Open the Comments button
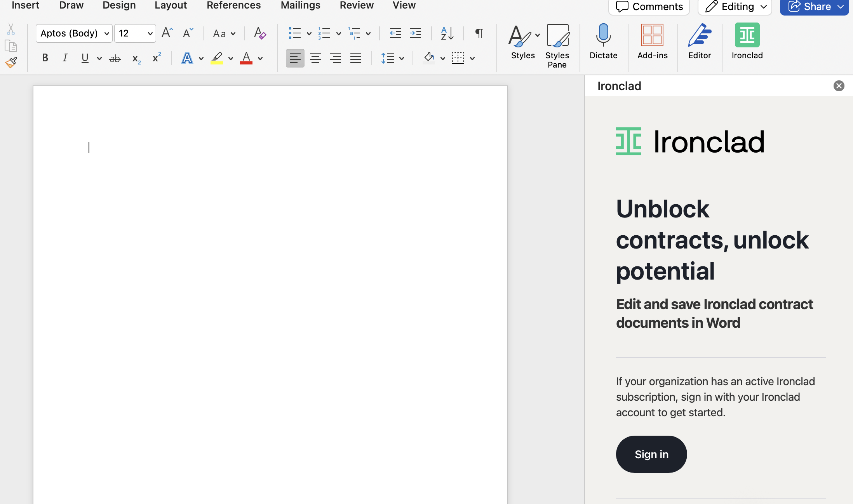The width and height of the screenshot is (853, 504). pos(649,7)
